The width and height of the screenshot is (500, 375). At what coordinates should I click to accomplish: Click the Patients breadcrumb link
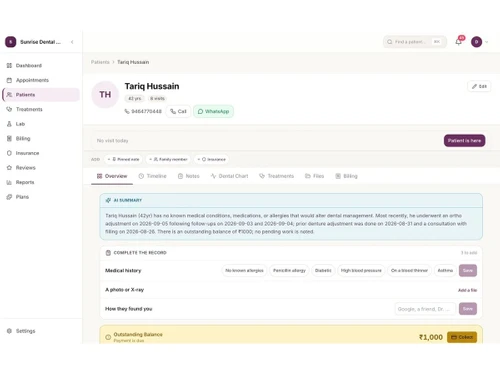(100, 62)
